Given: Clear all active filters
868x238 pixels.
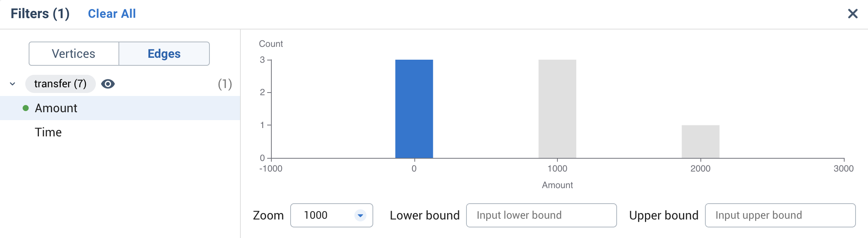Looking at the screenshot, I should tap(112, 14).
